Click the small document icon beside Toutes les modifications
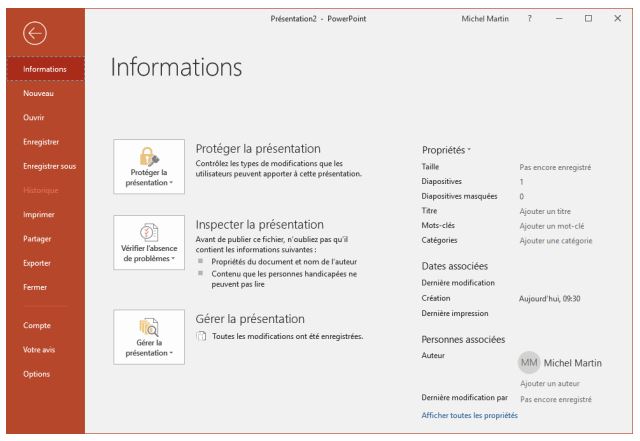This screenshot has height=441, width=640. pyautogui.click(x=201, y=336)
